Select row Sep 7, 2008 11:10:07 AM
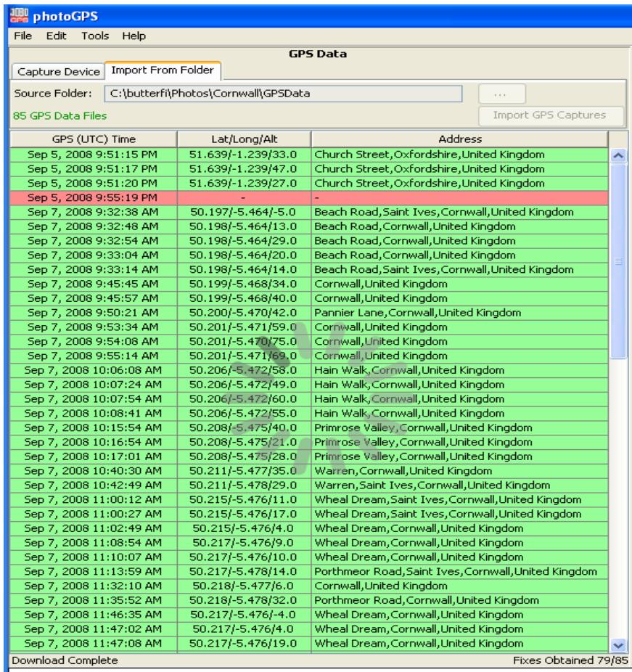This screenshot has height=672, width=632. point(309,557)
